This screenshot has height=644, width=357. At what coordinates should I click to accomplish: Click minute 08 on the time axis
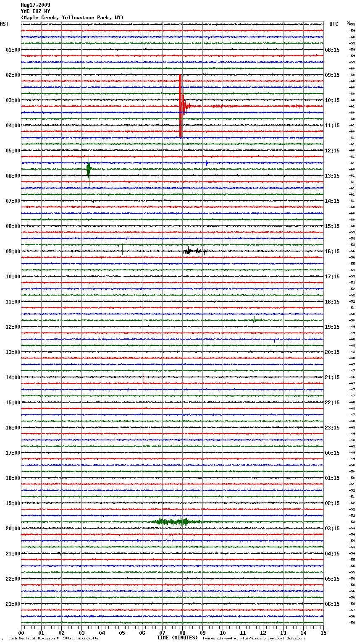[183, 633]
